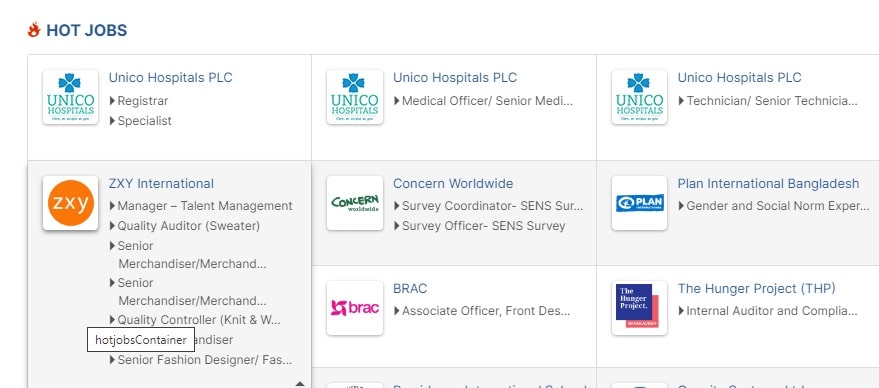Open the Senior Fashion Designer job listing

(x=205, y=360)
